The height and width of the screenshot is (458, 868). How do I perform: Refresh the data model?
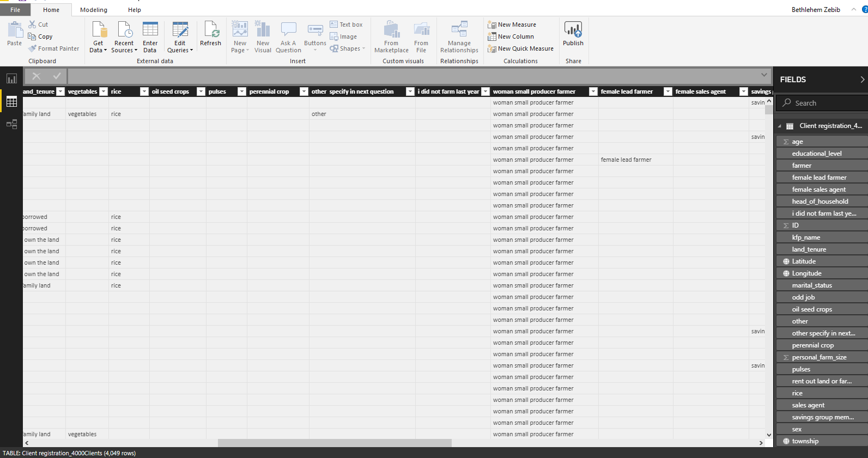pyautogui.click(x=211, y=34)
